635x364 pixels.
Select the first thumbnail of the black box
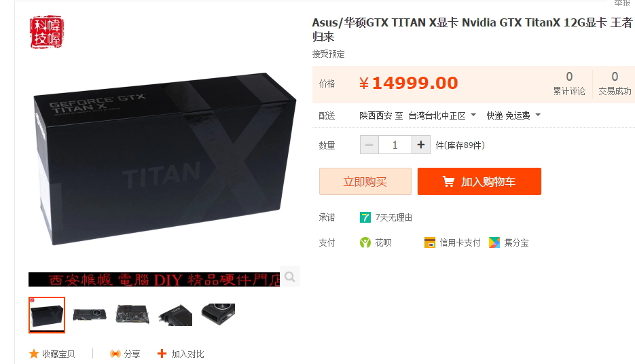tap(47, 315)
